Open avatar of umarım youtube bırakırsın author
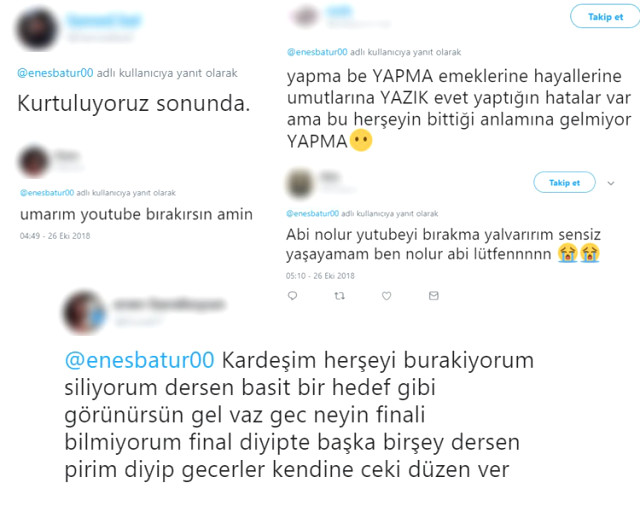Screen dimensions: 640x512 [x=34, y=161]
